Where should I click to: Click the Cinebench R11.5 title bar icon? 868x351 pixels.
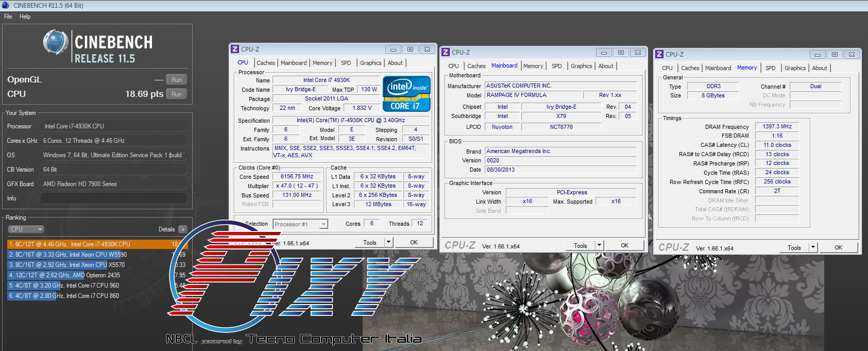(5, 5)
